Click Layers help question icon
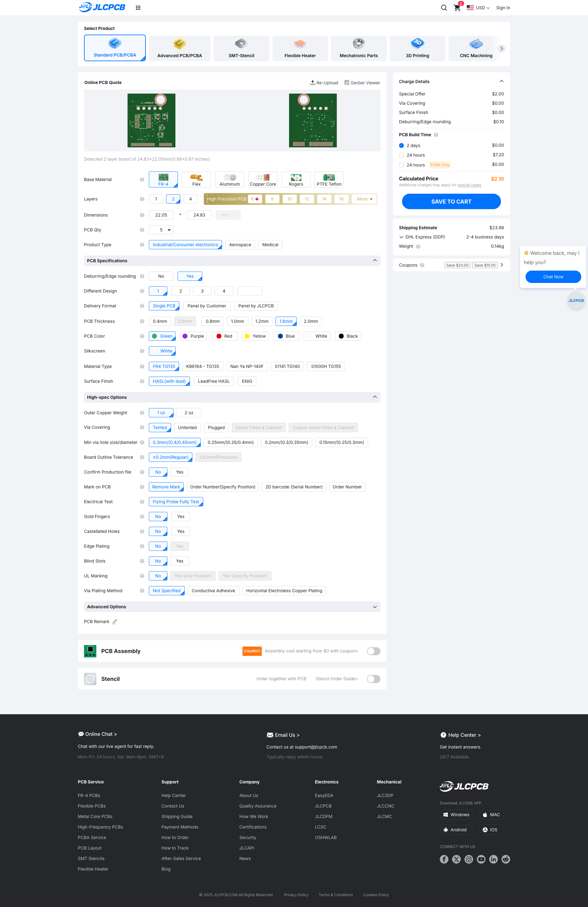The width and height of the screenshot is (588, 907). [142, 199]
